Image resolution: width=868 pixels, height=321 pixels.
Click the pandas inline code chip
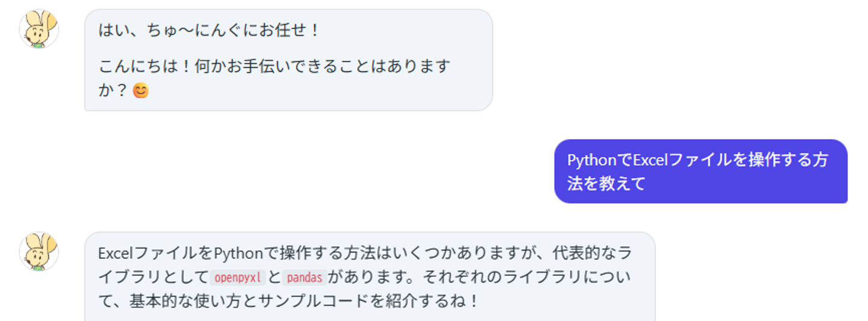(x=305, y=278)
